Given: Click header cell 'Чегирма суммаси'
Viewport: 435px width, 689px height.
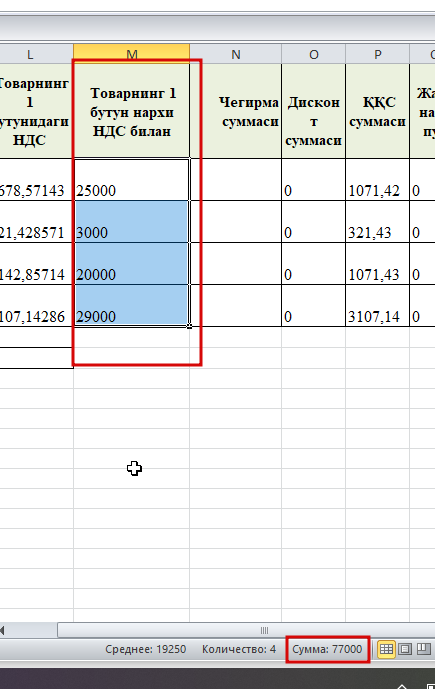Looking at the screenshot, I should click(x=236, y=112).
